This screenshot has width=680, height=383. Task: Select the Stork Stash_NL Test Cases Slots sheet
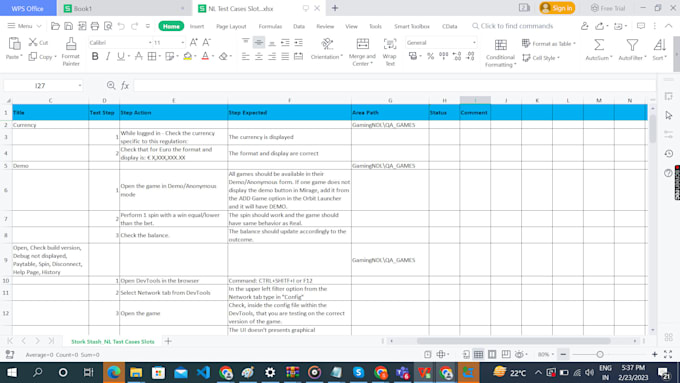[113, 341]
